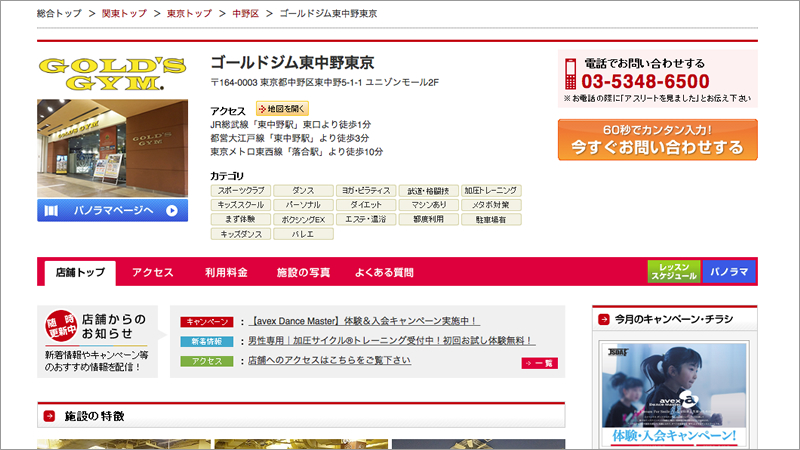Select the 駐車場有 category tag
This screenshot has height=450, width=800.
pos(491,219)
